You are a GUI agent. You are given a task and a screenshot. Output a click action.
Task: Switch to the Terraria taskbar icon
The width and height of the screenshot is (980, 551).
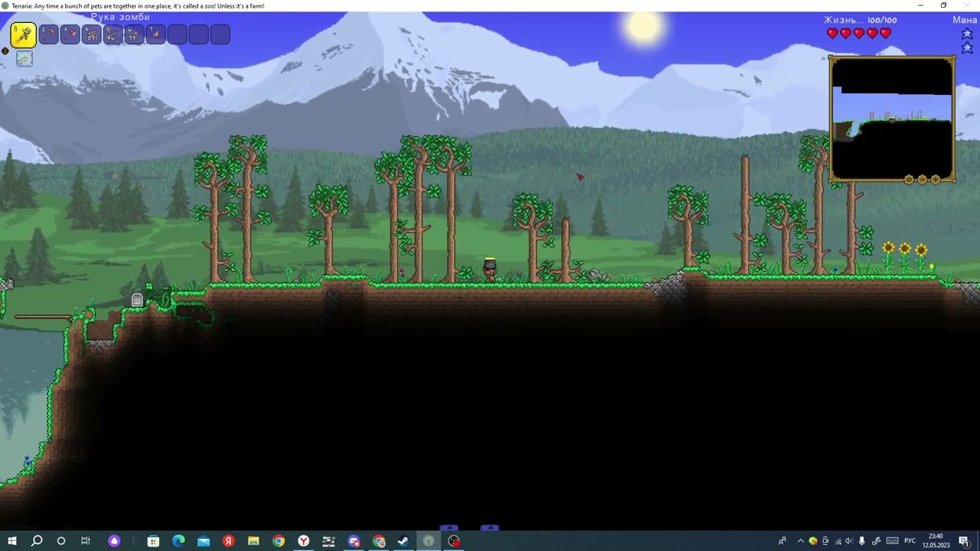[429, 541]
